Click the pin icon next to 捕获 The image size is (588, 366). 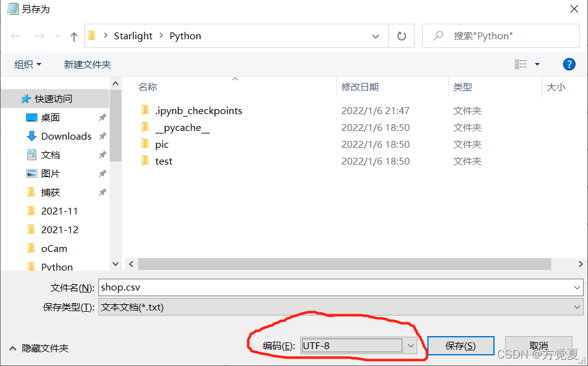point(102,193)
